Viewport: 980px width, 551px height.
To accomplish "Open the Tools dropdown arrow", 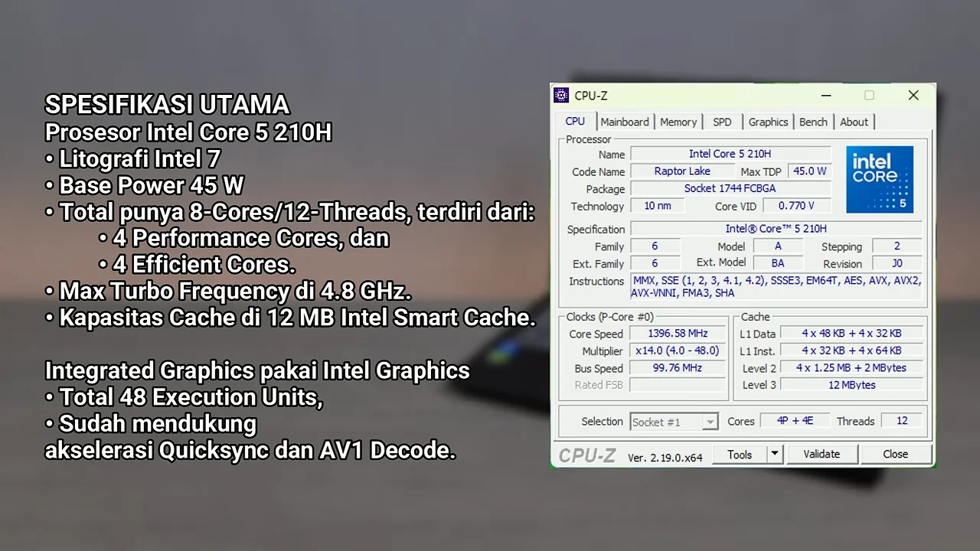I will [x=774, y=455].
